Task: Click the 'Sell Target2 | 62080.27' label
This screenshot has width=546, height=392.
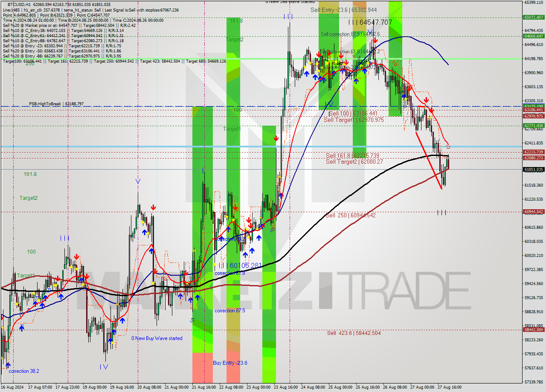Action: tap(354, 161)
